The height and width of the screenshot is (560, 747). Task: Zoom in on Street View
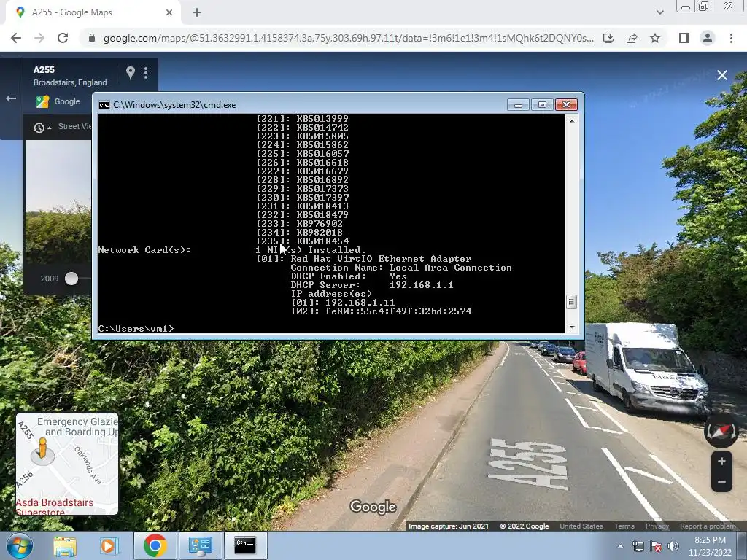tap(721, 462)
